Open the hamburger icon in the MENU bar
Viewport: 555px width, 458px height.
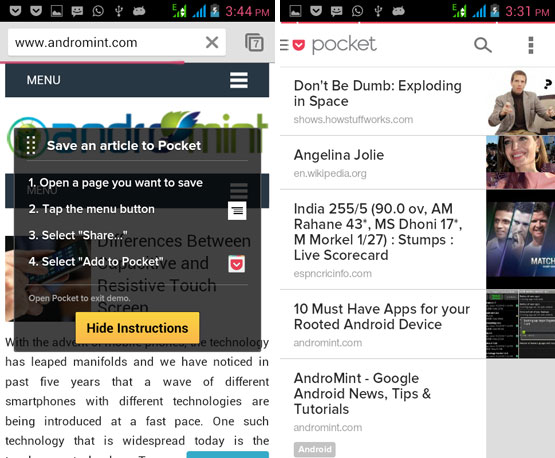tap(239, 80)
